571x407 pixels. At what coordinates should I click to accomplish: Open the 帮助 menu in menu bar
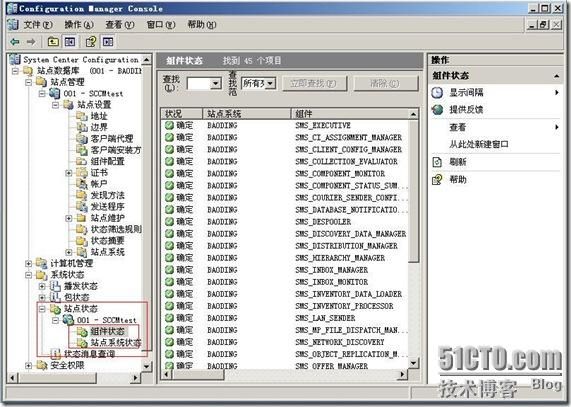pyautogui.click(x=201, y=25)
